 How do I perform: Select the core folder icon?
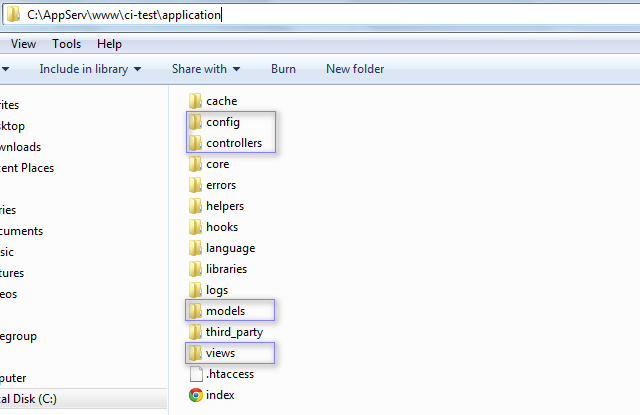tap(195, 164)
